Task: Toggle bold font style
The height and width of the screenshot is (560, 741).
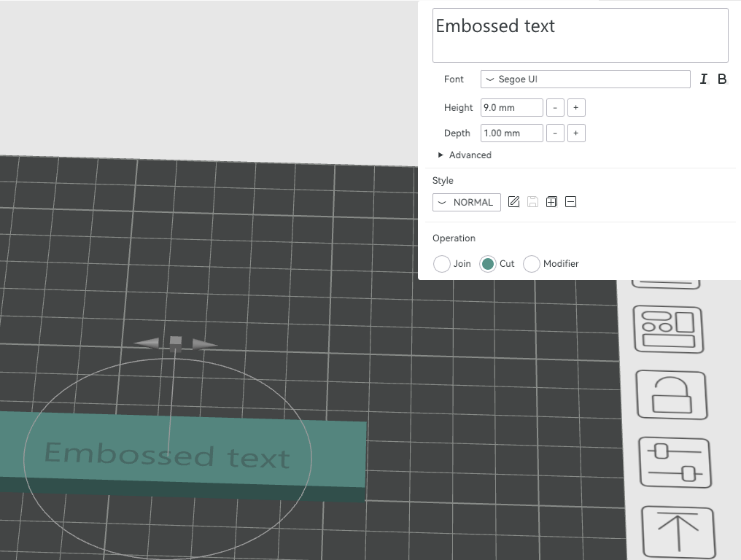Action: (721, 79)
